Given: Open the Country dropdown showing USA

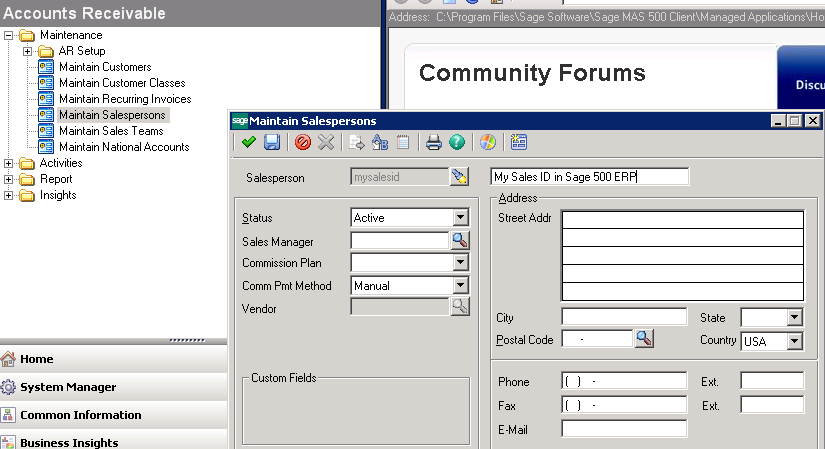Looking at the screenshot, I should [x=794, y=342].
